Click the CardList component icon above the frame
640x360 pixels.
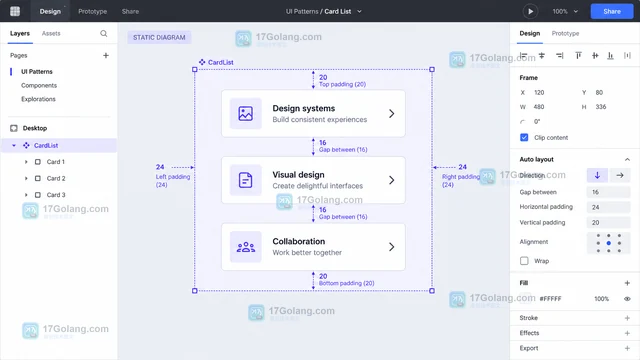pyautogui.click(x=202, y=62)
